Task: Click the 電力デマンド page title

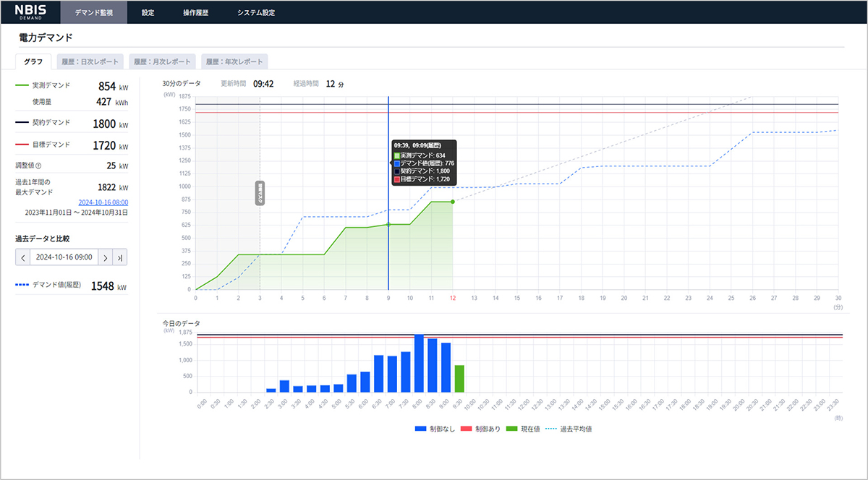Action: pos(46,36)
